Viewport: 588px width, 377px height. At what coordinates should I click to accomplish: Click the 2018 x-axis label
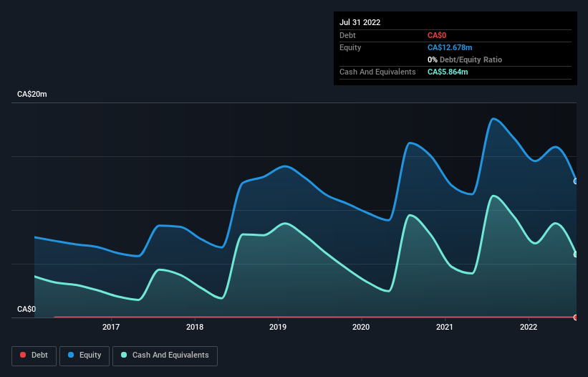tap(195, 327)
